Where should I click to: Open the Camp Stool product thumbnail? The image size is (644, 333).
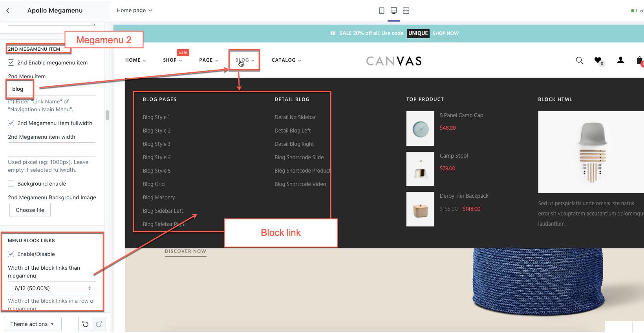(x=420, y=169)
